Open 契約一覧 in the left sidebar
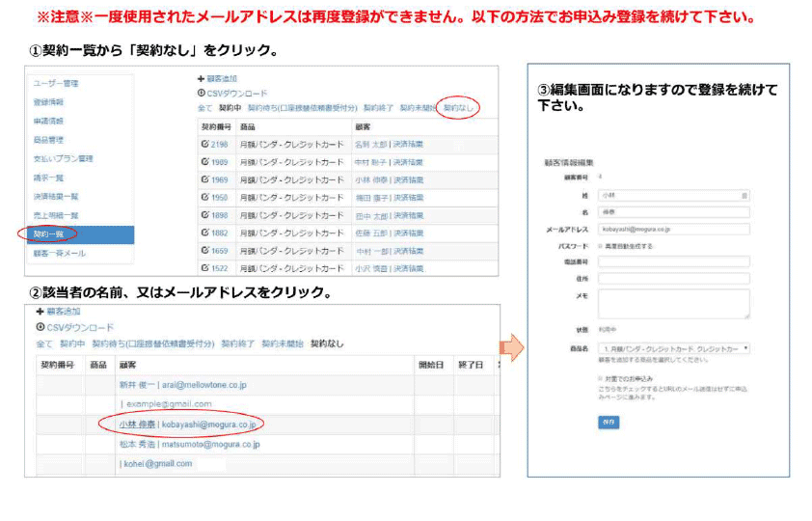Image resolution: width=812 pixels, height=521 pixels. pos(49,234)
